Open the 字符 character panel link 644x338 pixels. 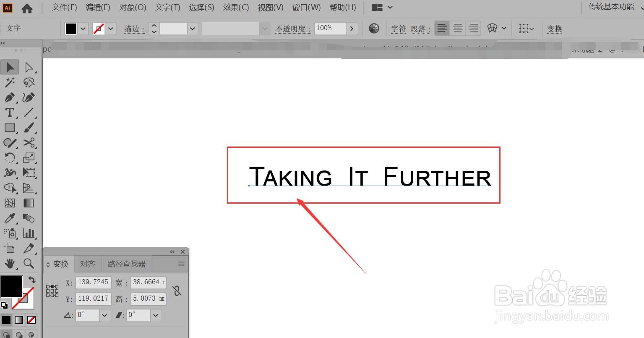click(x=398, y=29)
